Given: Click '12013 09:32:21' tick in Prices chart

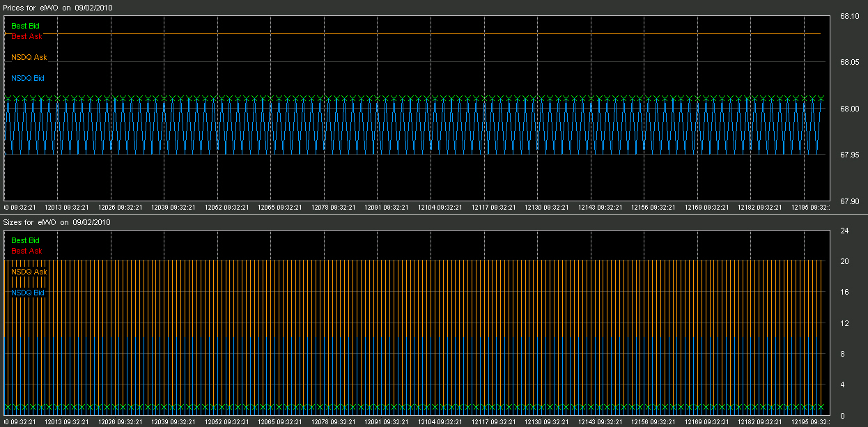Looking at the screenshot, I should pyautogui.click(x=67, y=207).
